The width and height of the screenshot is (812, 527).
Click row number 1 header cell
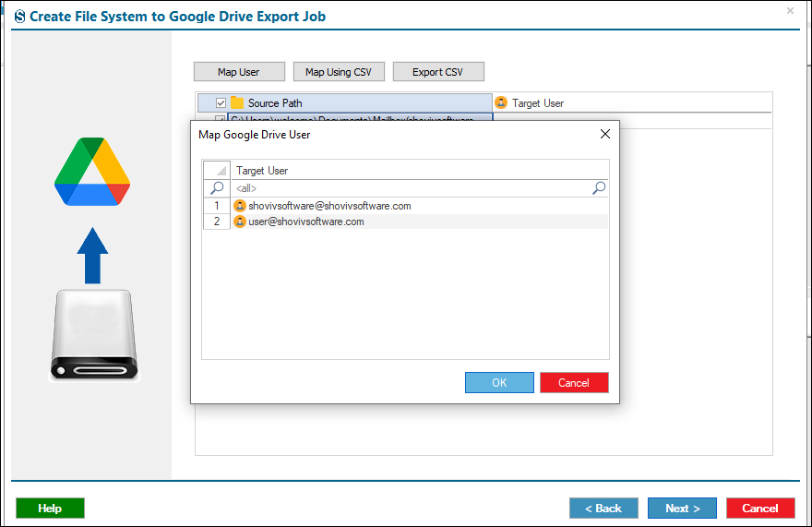[217, 206]
